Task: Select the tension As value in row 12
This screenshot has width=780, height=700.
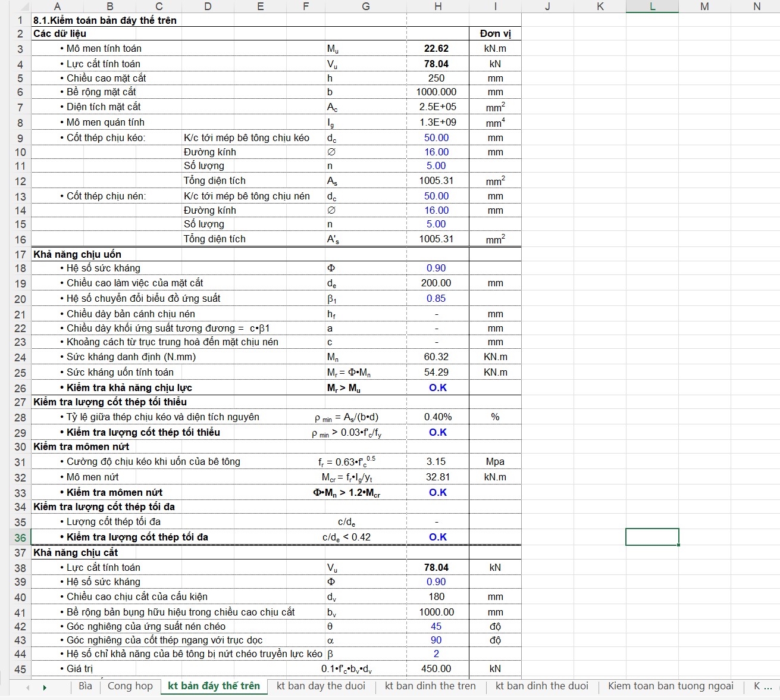Action: pyautogui.click(x=436, y=180)
